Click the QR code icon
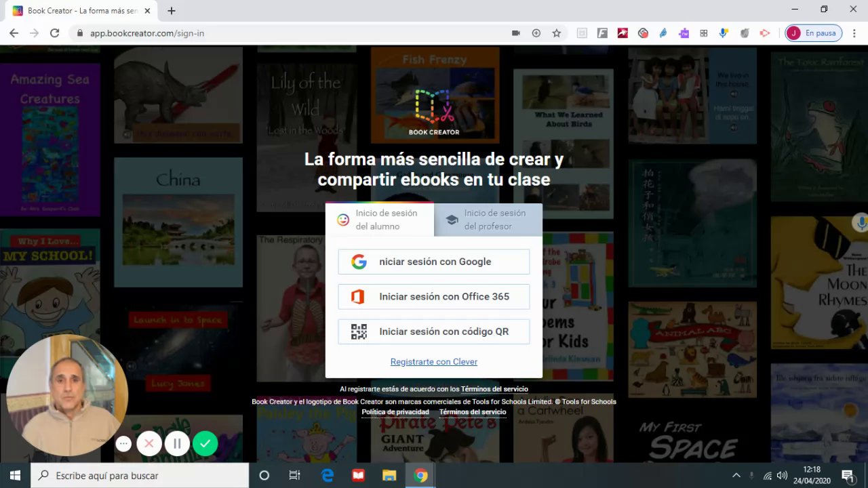 pos(359,331)
